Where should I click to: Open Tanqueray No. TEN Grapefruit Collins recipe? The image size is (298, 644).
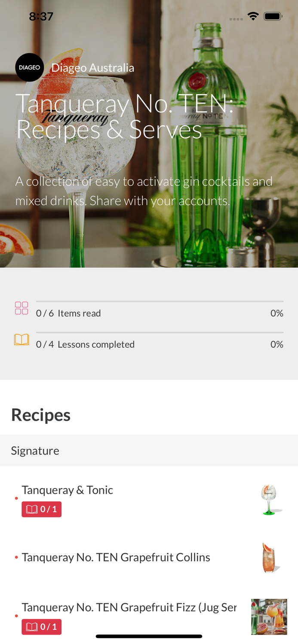click(116, 557)
